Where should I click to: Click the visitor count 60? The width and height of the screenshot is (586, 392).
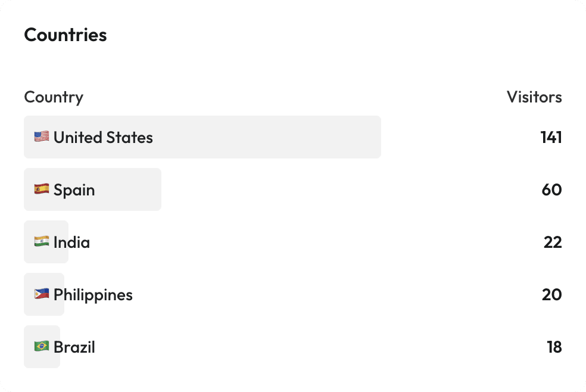click(551, 189)
